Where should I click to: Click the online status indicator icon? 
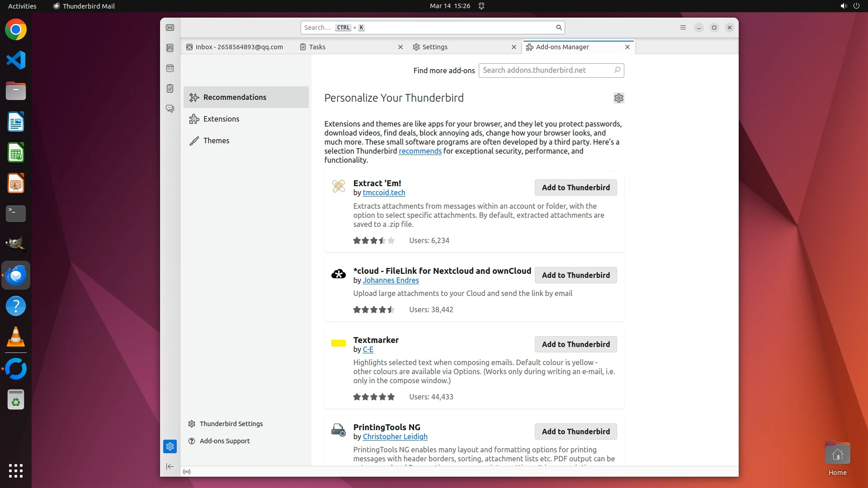coord(187,472)
